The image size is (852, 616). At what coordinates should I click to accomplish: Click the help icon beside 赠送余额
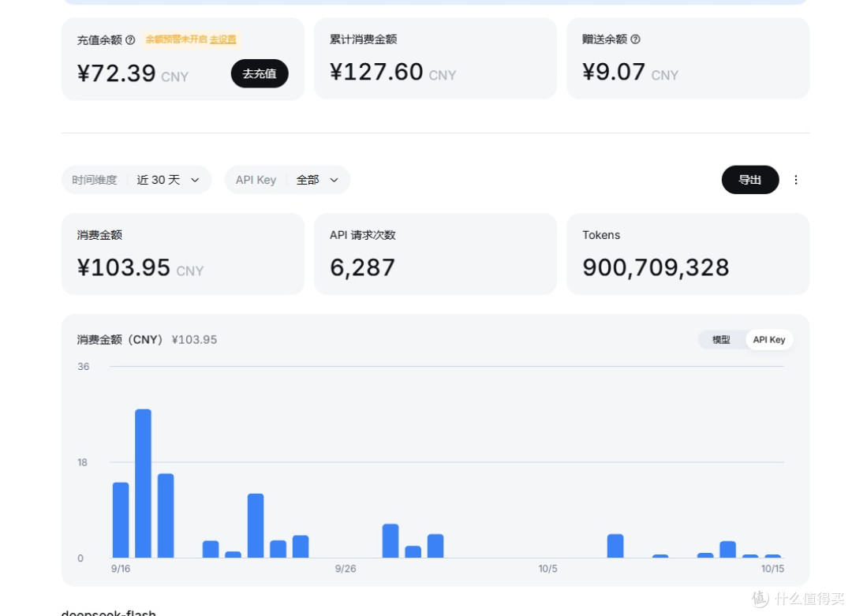pos(635,39)
